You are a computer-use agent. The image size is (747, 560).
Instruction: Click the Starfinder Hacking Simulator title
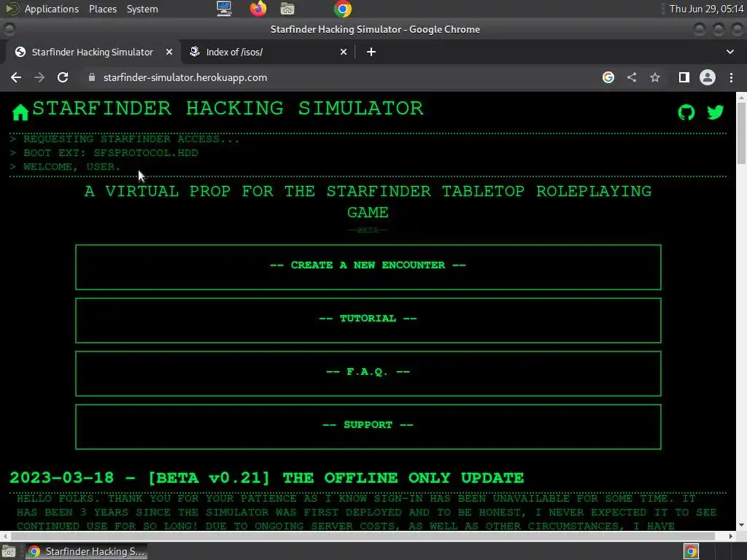point(228,109)
